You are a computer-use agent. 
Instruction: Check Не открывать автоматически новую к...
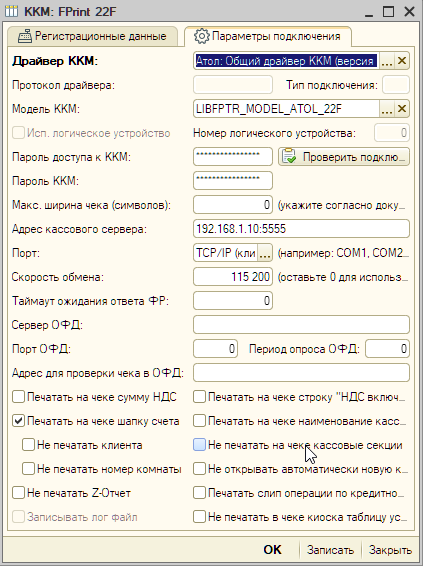(200, 469)
